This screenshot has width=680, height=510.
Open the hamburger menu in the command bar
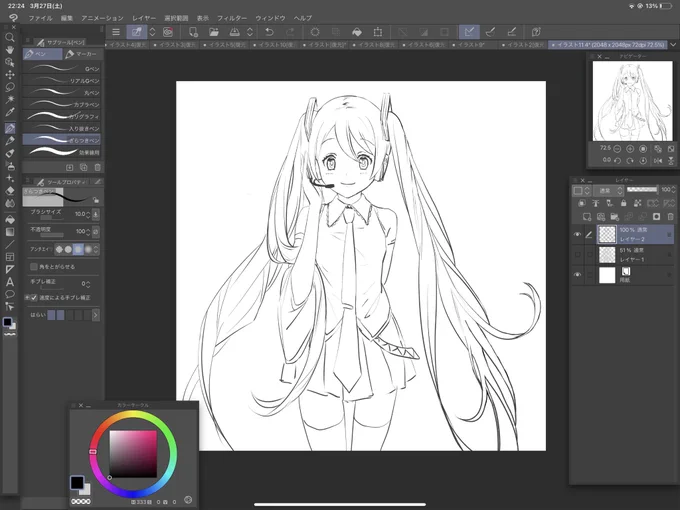[116, 32]
